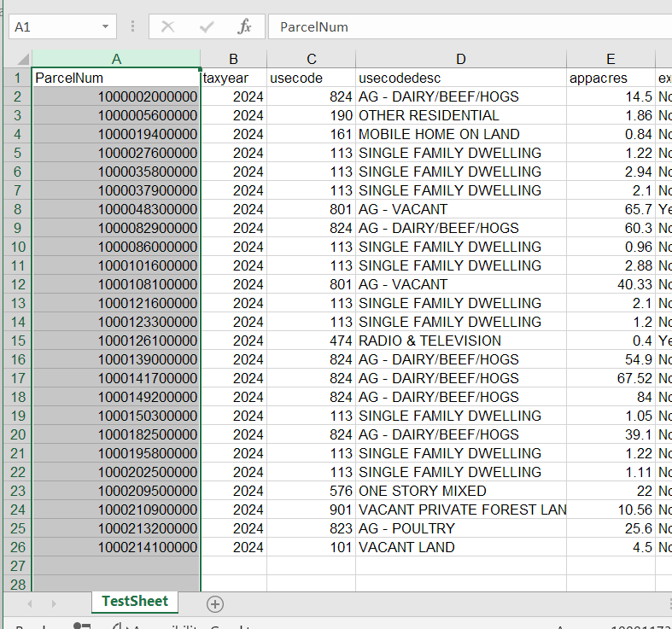Select column E header

click(611, 59)
